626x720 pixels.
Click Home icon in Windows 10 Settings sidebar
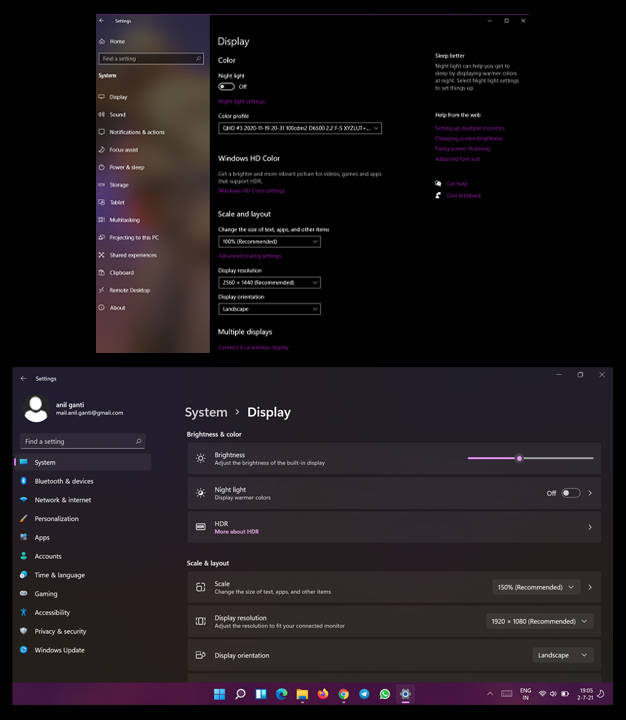[102, 41]
